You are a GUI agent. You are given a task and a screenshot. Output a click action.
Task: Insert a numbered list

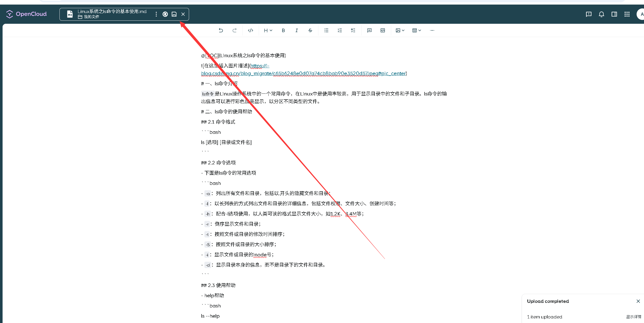click(340, 30)
